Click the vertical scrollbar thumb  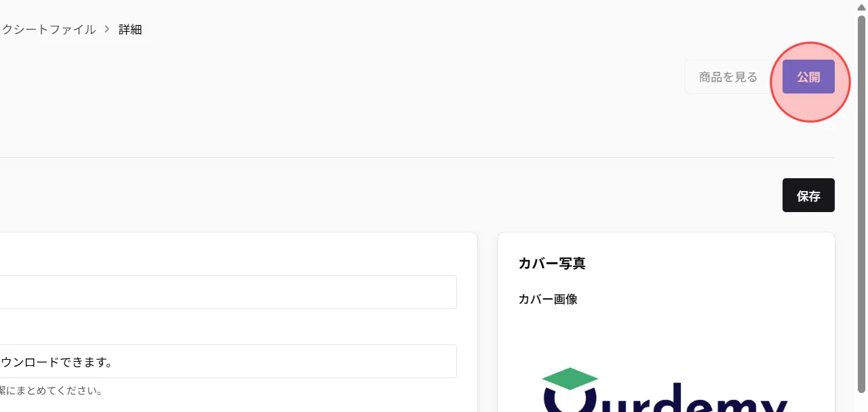(x=862, y=203)
